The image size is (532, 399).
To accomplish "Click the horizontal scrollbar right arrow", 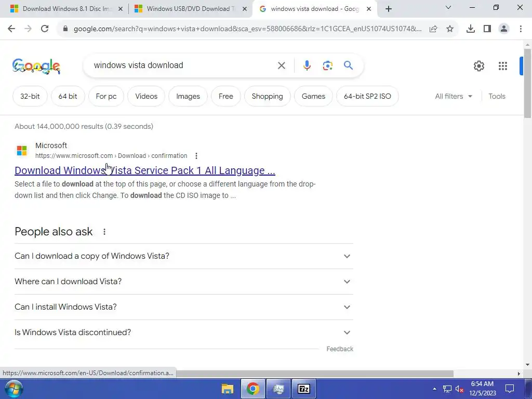I will pos(519,374).
